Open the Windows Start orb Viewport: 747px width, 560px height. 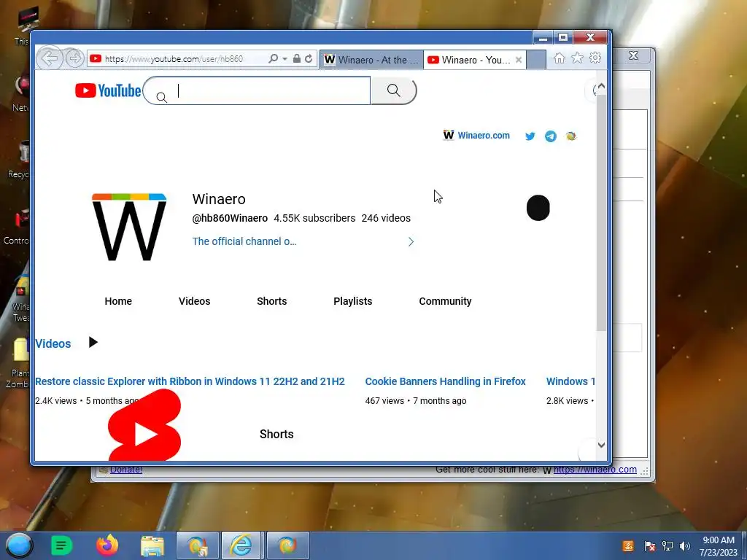[19, 545]
